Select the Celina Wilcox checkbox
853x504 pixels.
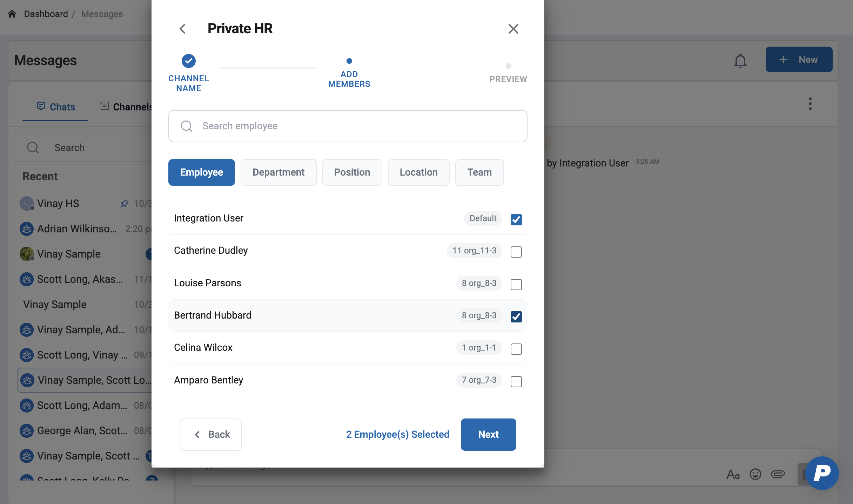(x=516, y=349)
